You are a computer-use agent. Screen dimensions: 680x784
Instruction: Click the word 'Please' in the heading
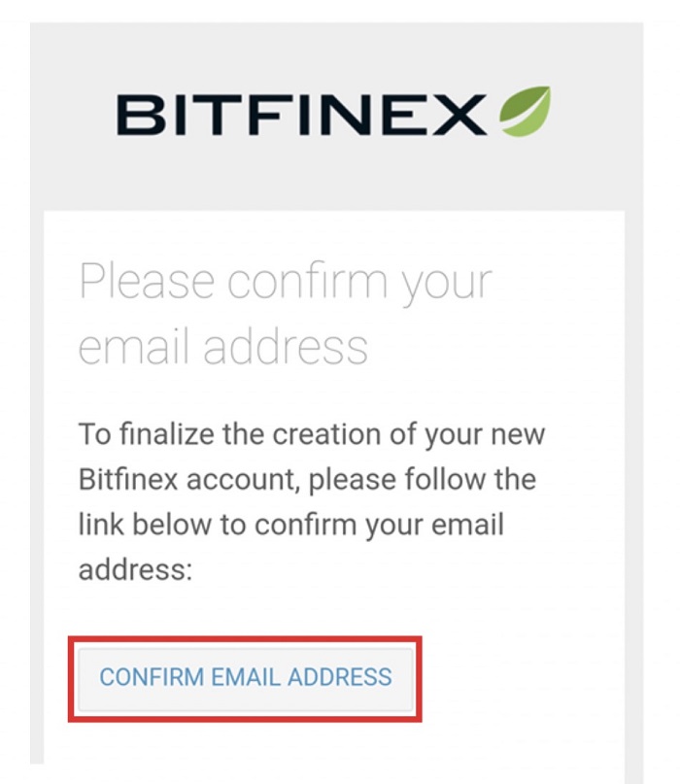click(x=147, y=282)
